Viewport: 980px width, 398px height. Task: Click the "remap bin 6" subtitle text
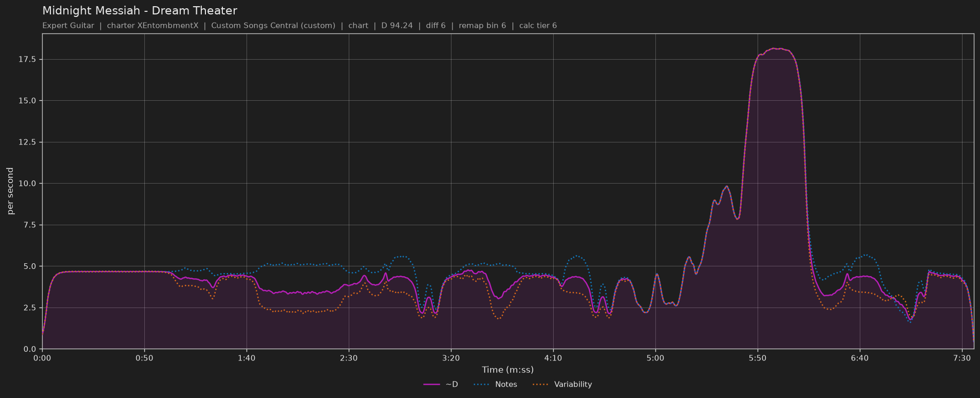click(482, 26)
